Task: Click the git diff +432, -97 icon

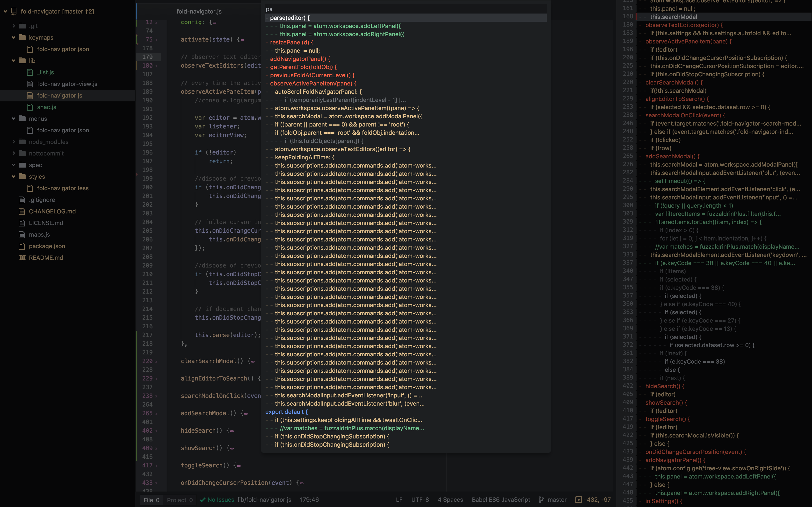Action: pos(579,500)
